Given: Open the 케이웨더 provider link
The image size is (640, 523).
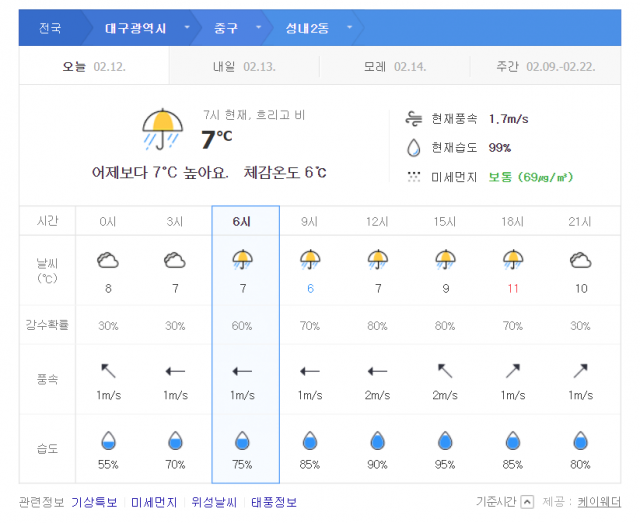Looking at the screenshot, I should pos(599,502).
